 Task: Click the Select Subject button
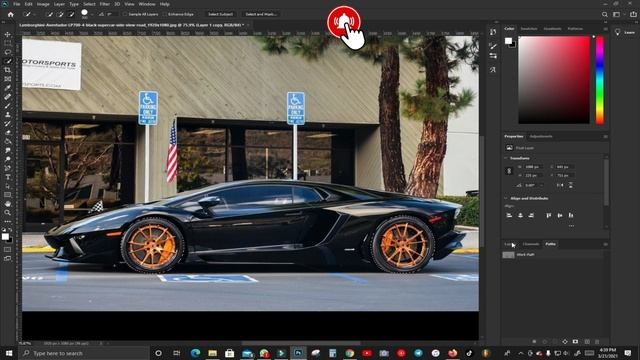click(220, 14)
